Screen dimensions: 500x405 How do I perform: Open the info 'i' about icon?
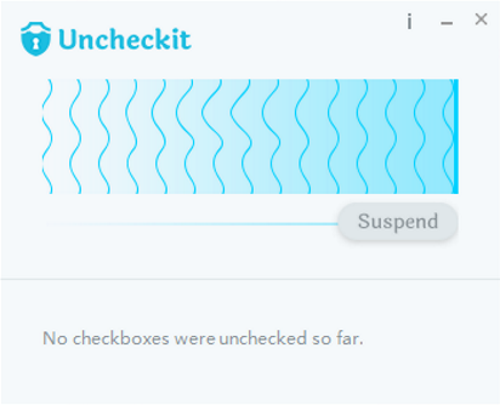410,21
